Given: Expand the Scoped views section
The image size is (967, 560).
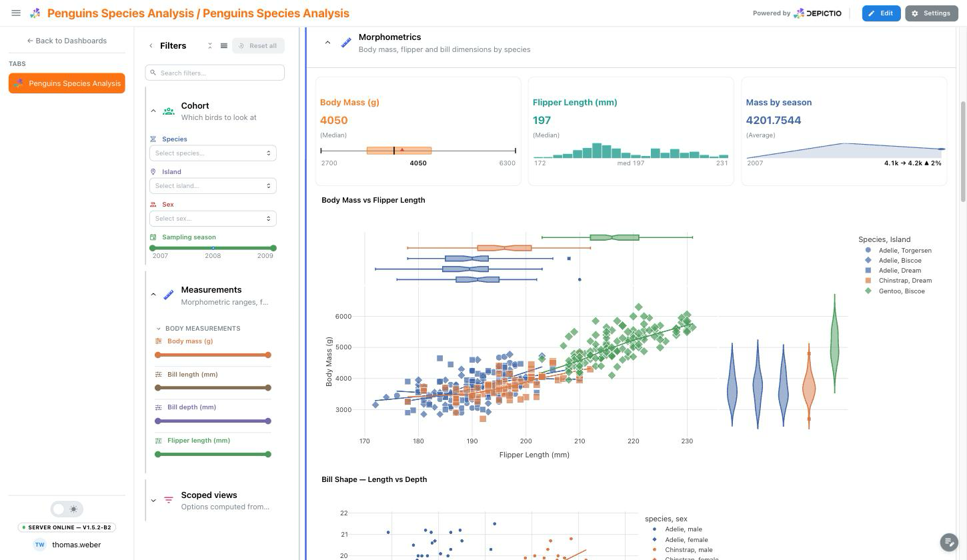Looking at the screenshot, I should (153, 501).
